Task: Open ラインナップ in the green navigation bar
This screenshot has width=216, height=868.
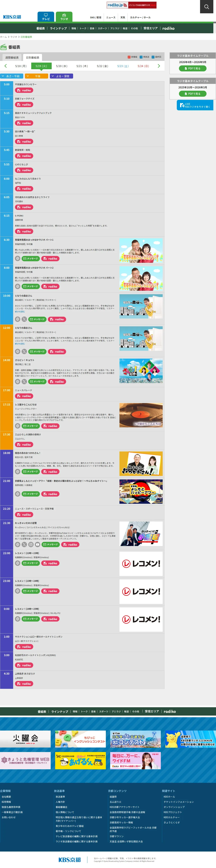Action: tap(58, 28)
